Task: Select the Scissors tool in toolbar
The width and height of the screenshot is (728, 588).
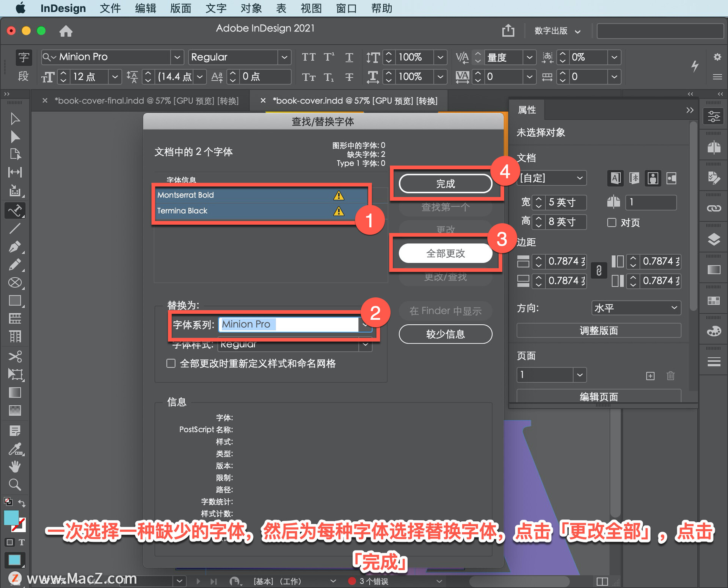Action: [15, 357]
